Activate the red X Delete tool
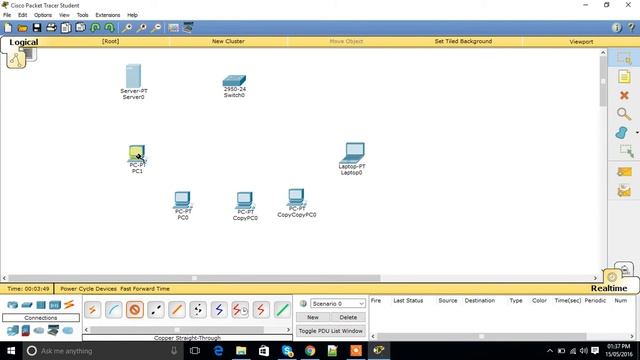 click(x=624, y=96)
